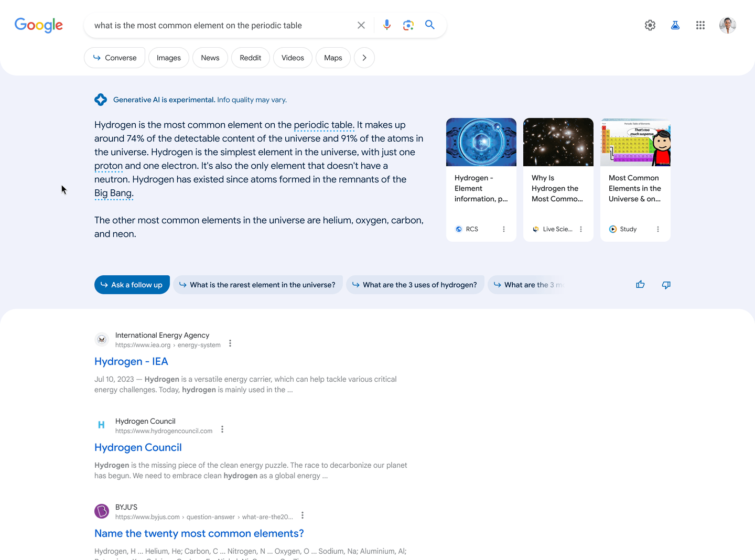This screenshot has width=755, height=560.
Task: Switch to the News tab
Action: tap(210, 58)
